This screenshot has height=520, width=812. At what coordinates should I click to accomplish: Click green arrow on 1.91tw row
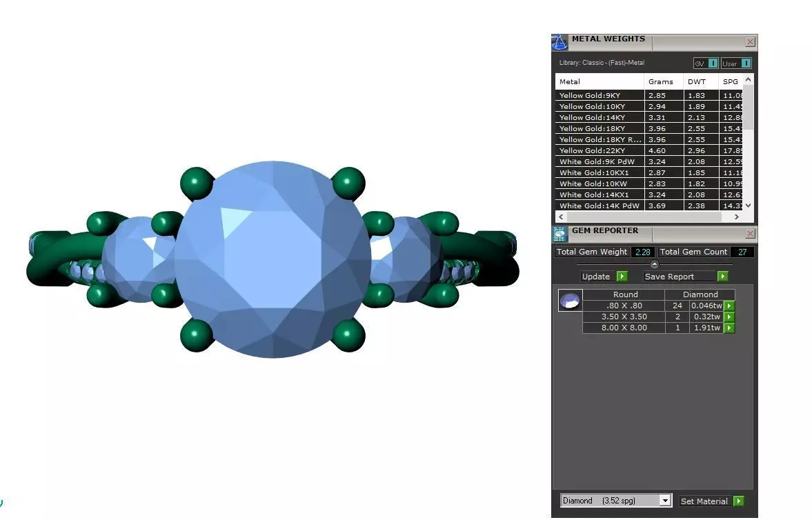click(x=729, y=328)
